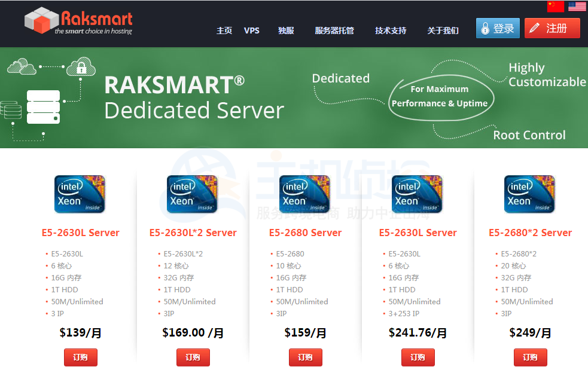Click Intel Xeon badge above $241.76 server
The height and width of the screenshot is (373, 588).
tap(418, 194)
